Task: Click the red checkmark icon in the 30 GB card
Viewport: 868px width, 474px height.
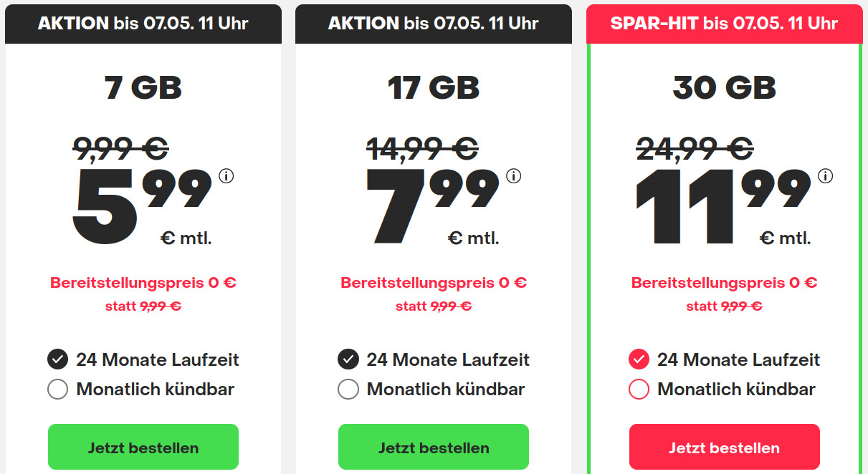Action: 639,359
